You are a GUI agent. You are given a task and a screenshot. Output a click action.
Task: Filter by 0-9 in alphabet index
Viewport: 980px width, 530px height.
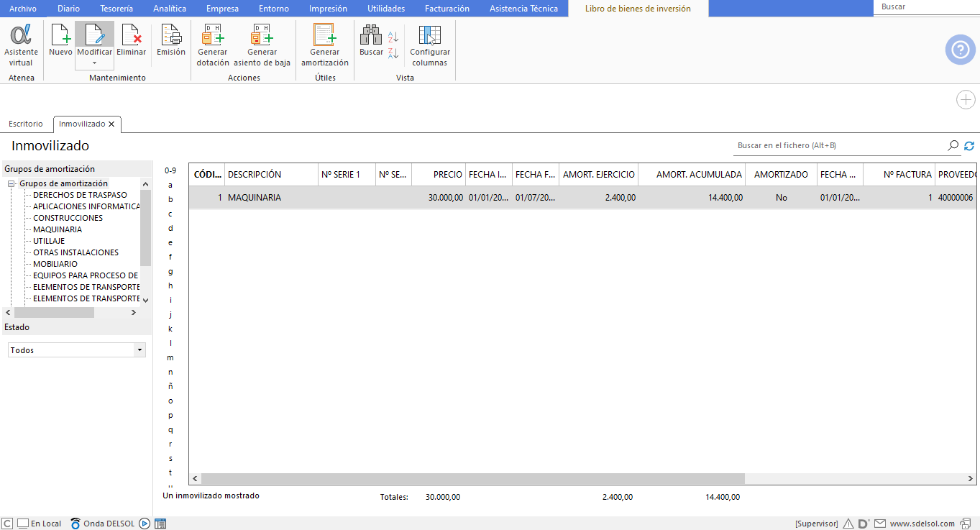(x=170, y=170)
